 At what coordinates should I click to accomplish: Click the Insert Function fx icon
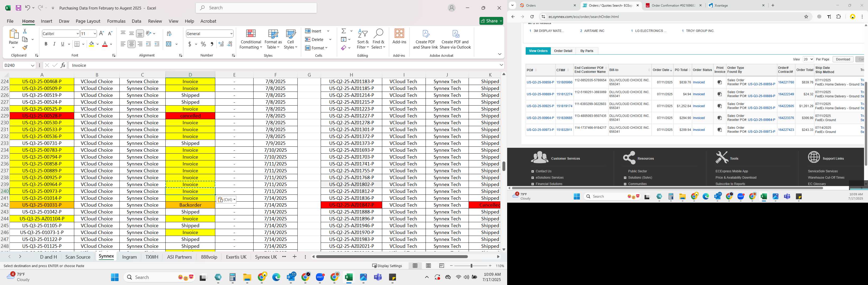click(63, 65)
